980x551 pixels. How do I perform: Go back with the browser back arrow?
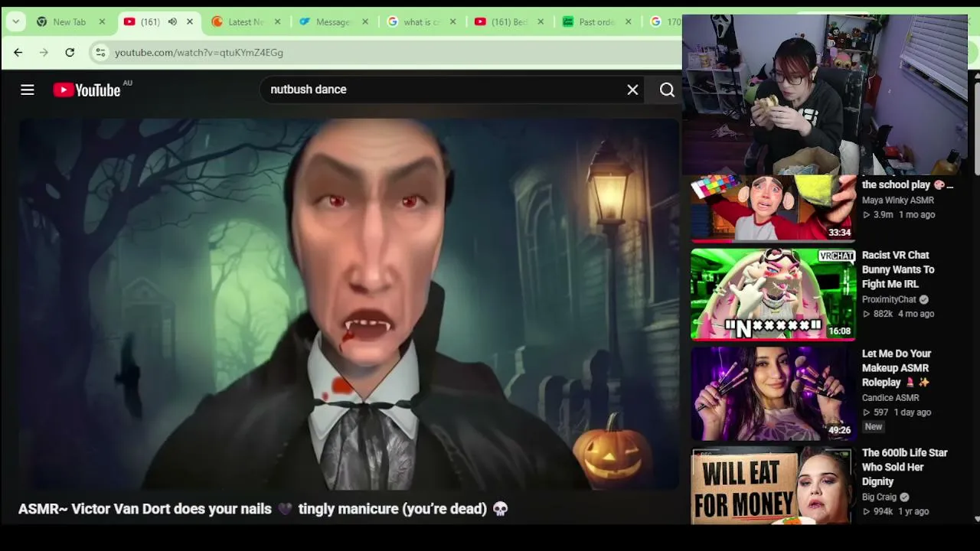click(x=18, y=52)
